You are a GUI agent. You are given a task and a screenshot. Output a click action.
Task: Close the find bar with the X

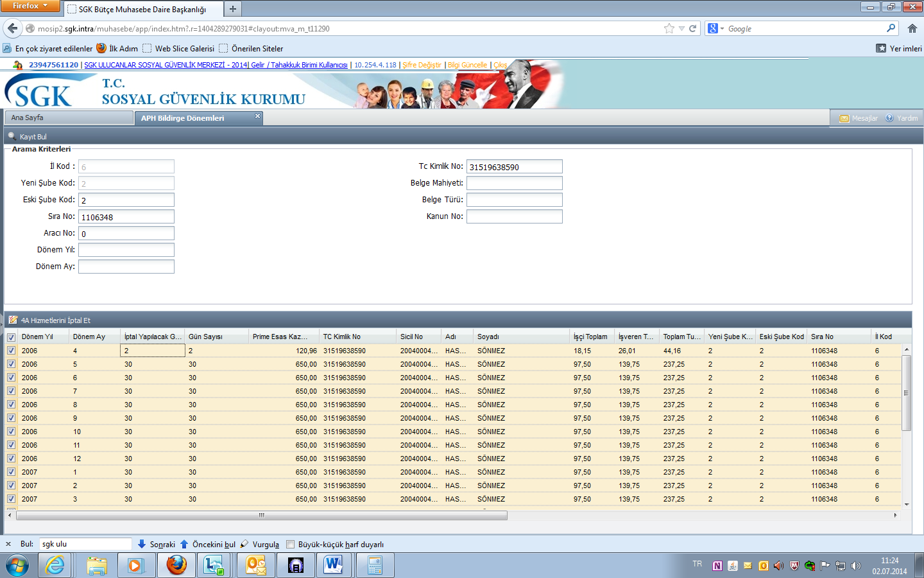8,544
